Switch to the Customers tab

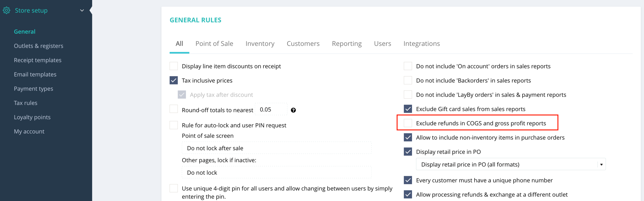[303, 44]
